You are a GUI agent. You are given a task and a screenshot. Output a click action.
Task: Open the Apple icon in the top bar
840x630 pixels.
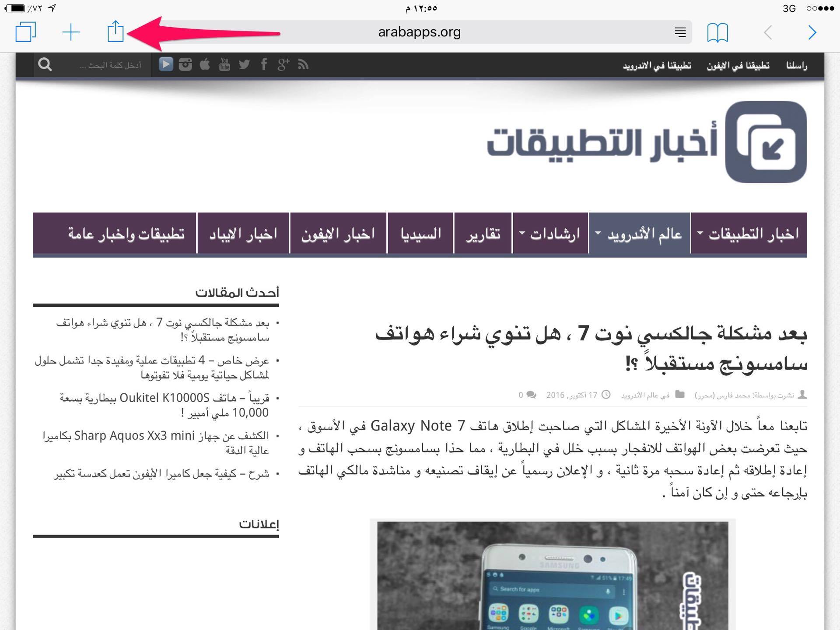click(x=205, y=65)
